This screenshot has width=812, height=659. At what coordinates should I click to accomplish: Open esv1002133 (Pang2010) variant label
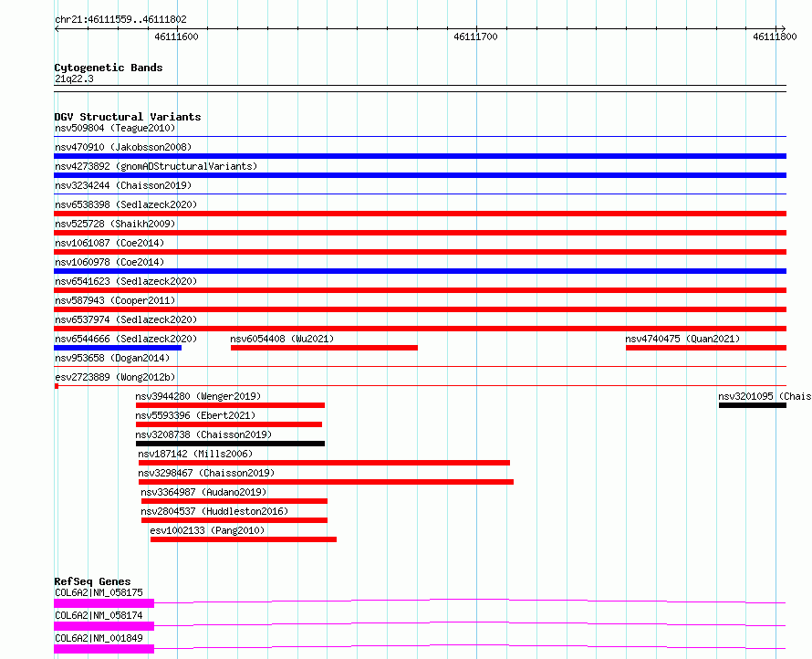[207, 530]
